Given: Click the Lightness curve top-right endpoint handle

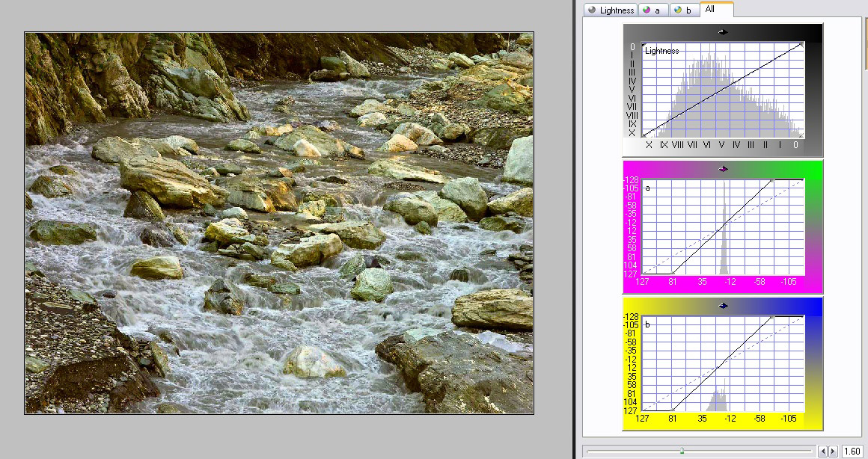Looking at the screenshot, I should pyautogui.click(x=801, y=45).
